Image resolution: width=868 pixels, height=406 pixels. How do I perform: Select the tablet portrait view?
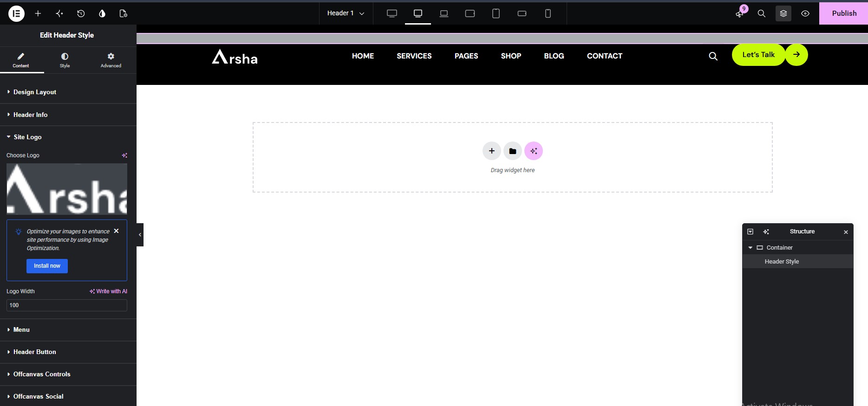pos(496,13)
